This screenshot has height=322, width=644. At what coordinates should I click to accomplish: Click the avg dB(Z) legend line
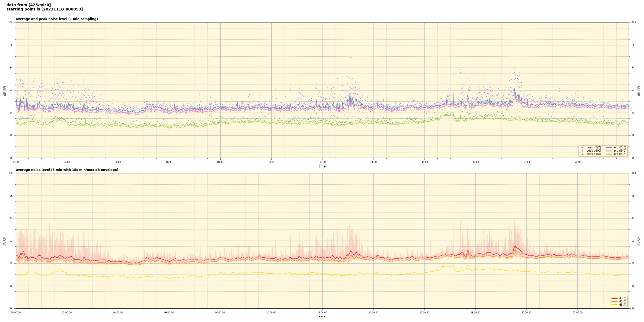pyautogui.click(x=609, y=148)
